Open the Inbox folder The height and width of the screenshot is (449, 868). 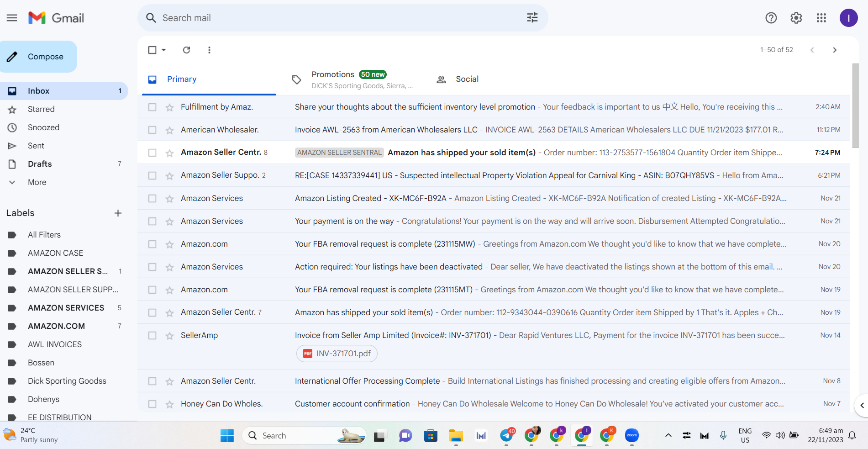64,91
